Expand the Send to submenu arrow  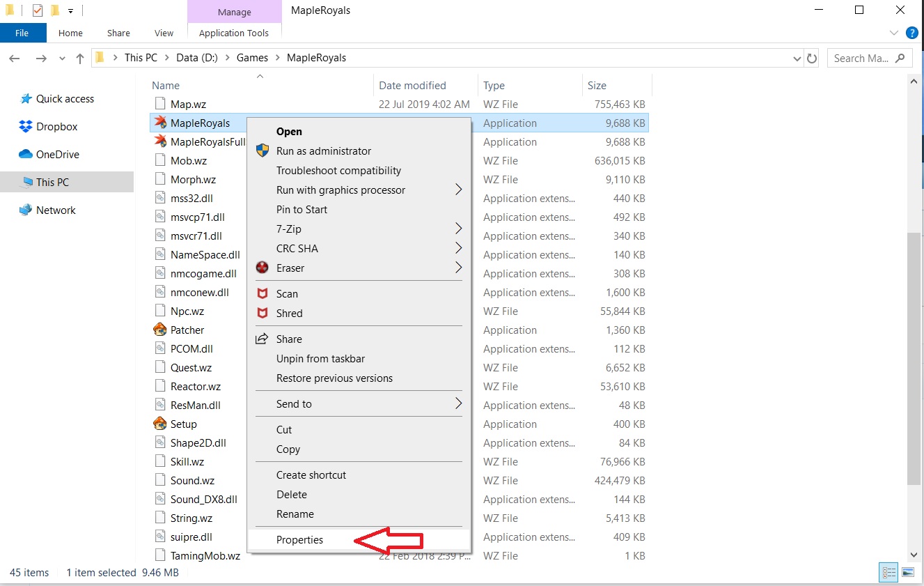(459, 403)
